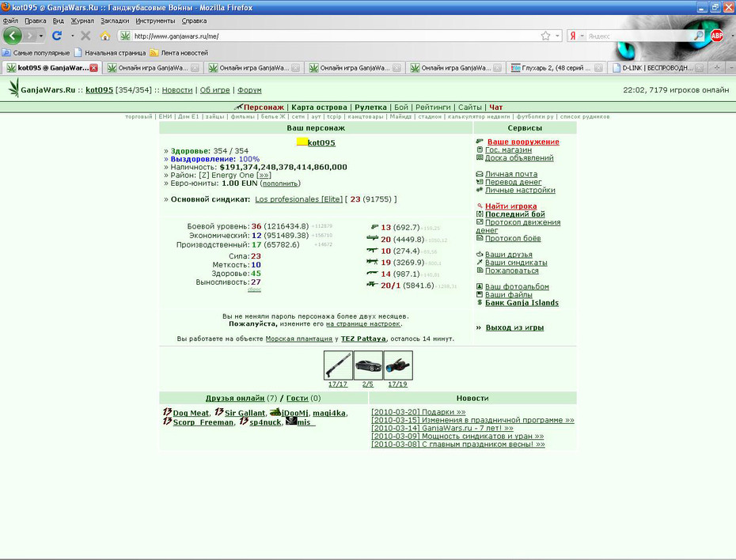
Task: Go back with the green Back arrow
Action: [12, 36]
